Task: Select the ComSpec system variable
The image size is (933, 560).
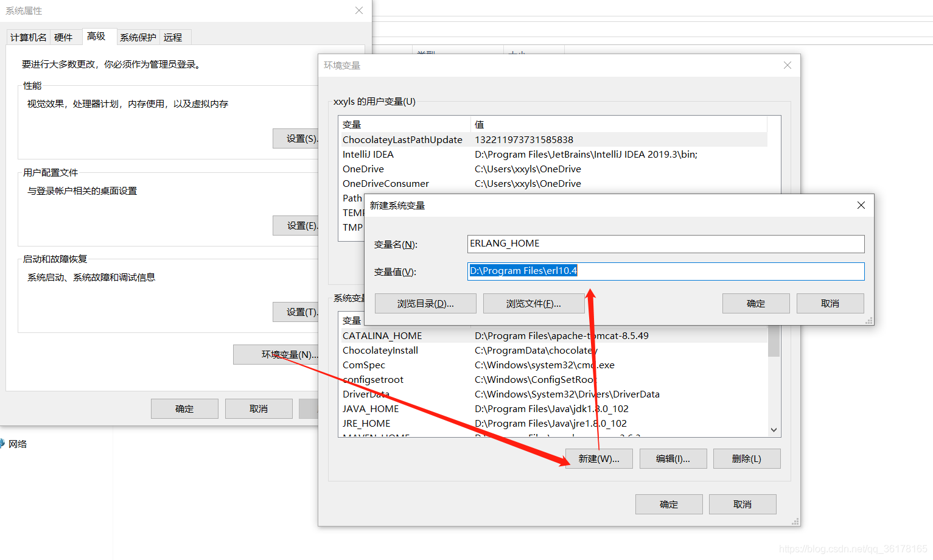Action: (553, 365)
